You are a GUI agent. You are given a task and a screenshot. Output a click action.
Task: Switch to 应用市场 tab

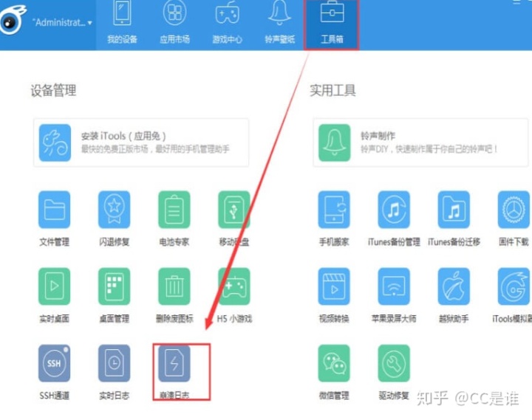click(174, 23)
